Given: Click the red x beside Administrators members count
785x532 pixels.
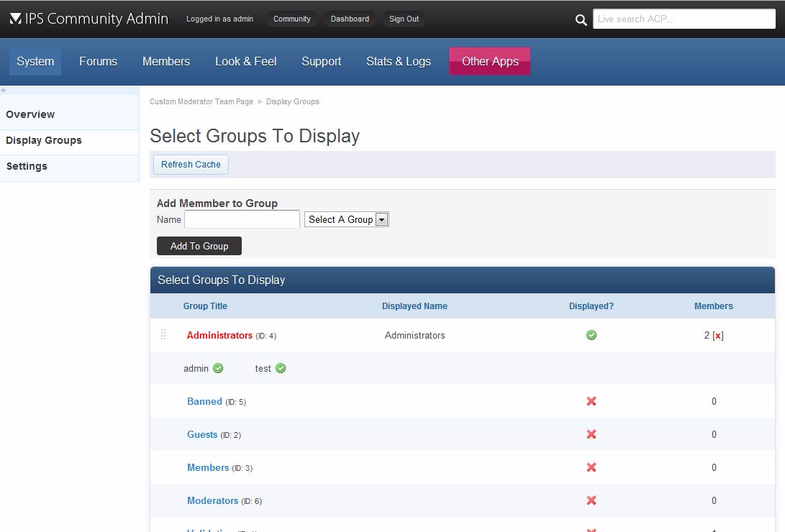Looking at the screenshot, I should coord(717,336).
